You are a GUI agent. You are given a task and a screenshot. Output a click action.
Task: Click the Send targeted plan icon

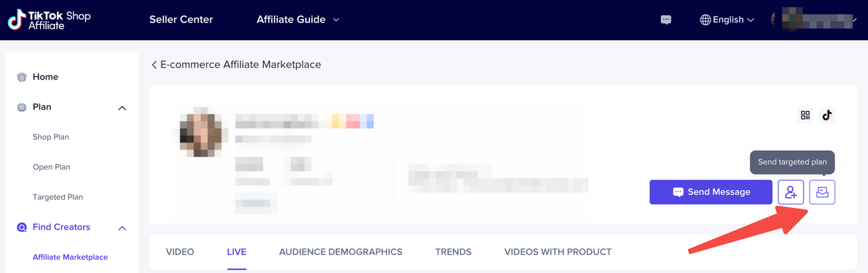[x=822, y=192]
